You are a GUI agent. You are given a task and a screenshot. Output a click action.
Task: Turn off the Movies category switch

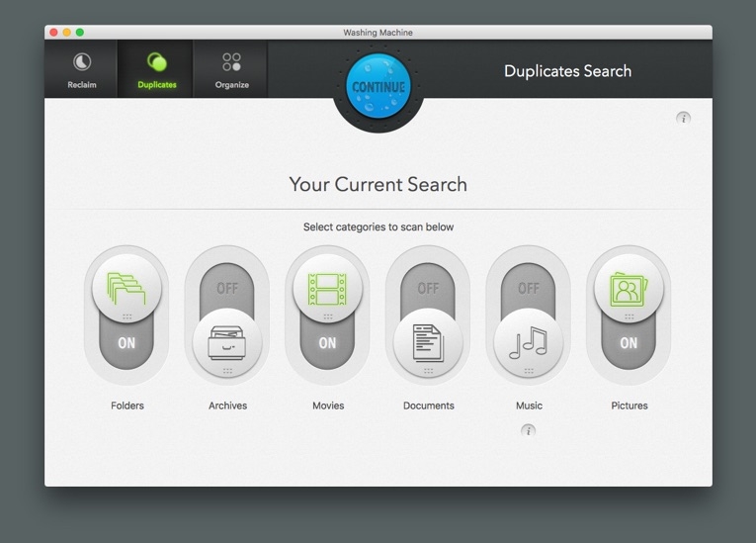(327, 316)
